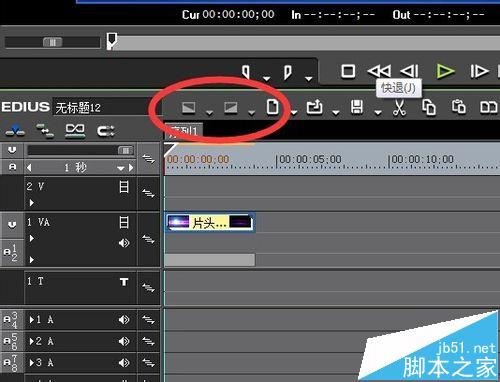Expand the 1 VA track audio section
Image resolution: width=500 pixels, height=382 pixels.
pos(32,260)
